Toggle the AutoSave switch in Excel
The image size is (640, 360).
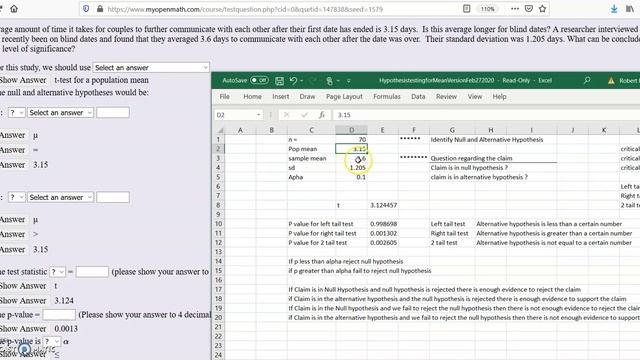click(x=259, y=80)
